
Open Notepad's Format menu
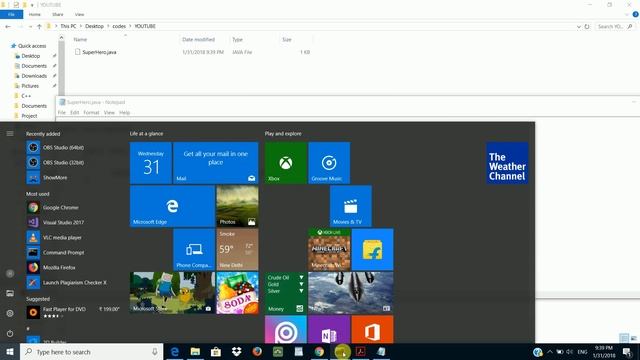click(91, 113)
